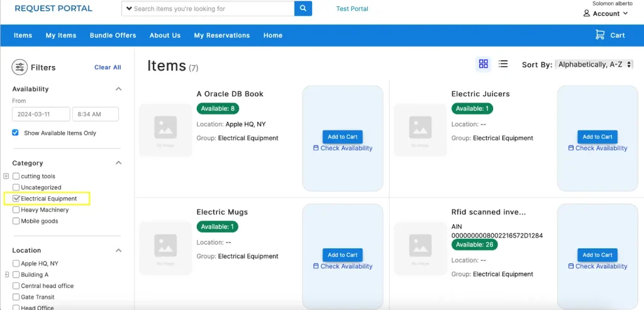
Task: Check Availability for Rfid scanned item
Action: coord(601,267)
